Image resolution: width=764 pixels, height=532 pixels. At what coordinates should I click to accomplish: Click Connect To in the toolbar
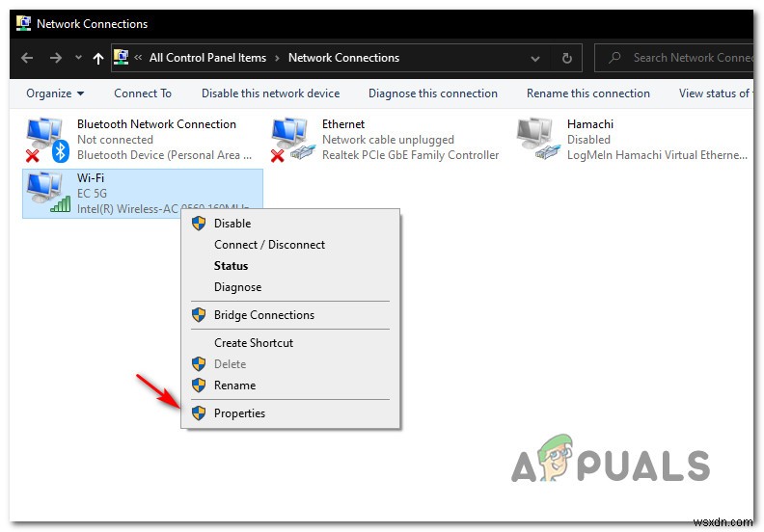(143, 93)
